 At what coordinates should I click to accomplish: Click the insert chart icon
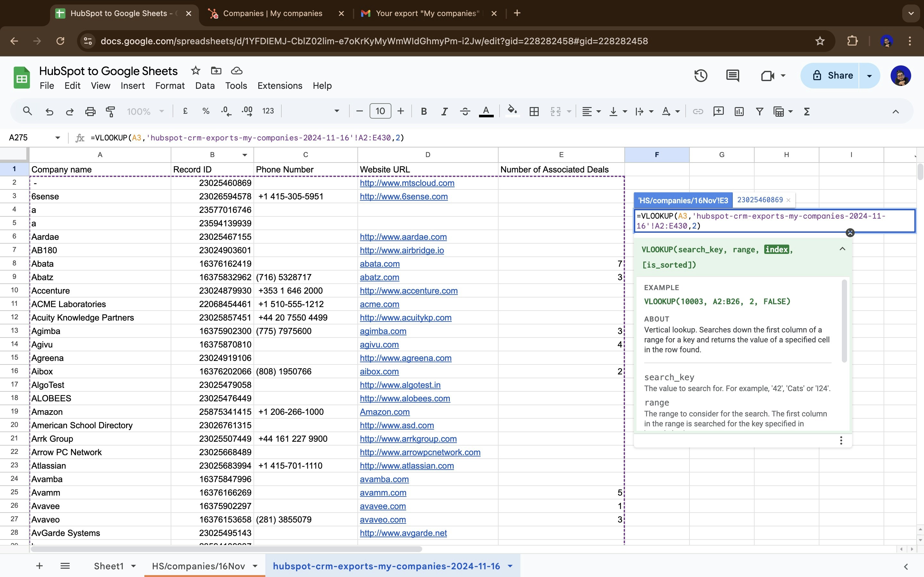coord(739,112)
